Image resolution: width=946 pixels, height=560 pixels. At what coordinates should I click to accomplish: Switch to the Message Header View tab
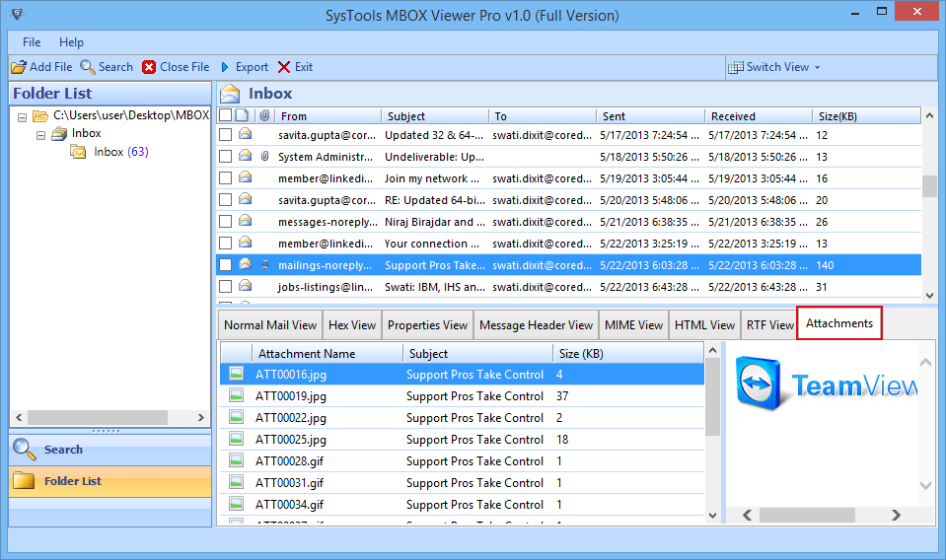click(x=536, y=325)
